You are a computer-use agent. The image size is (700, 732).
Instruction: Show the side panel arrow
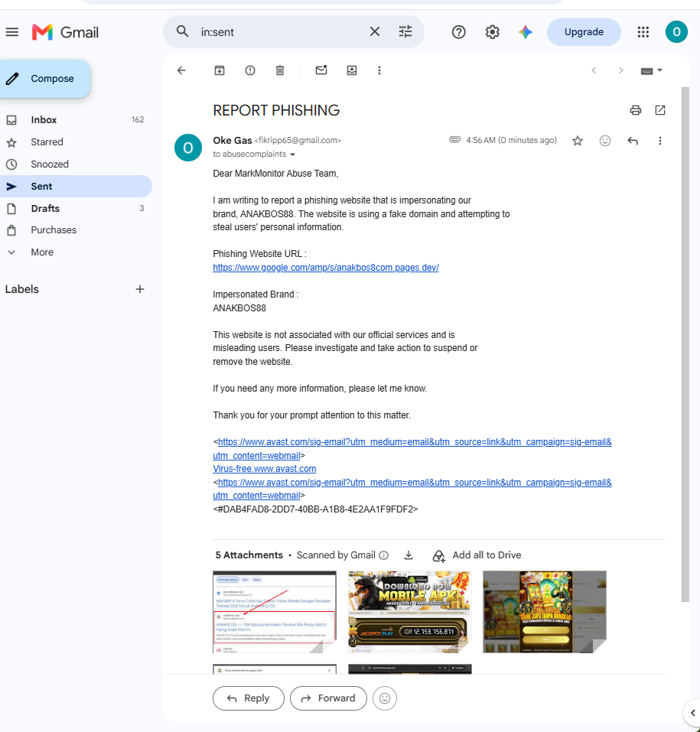pos(692,713)
